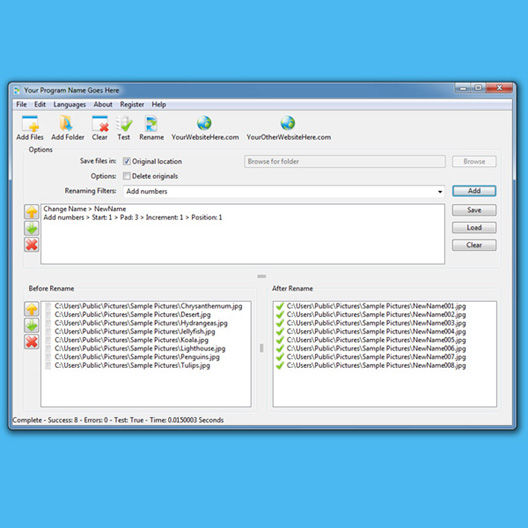Remove file from the Before Rename list
The width and height of the screenshot is (528, 528).
point(32,342)
